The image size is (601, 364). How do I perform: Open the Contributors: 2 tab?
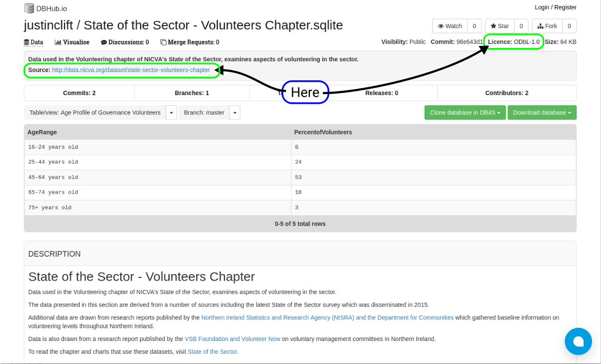click(506, 93)
